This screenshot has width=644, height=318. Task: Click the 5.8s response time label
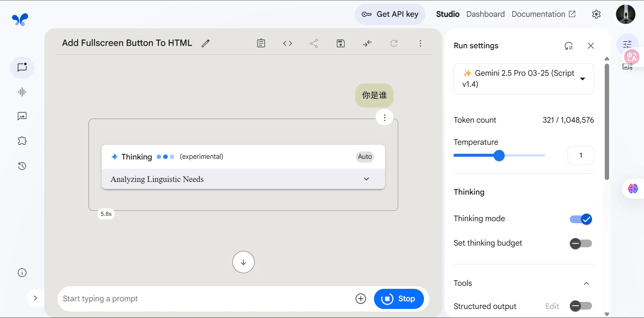[x=106, y=214]
